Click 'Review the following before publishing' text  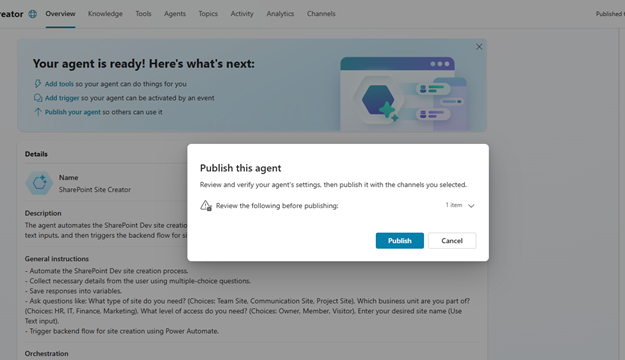(x=277, y=206)
